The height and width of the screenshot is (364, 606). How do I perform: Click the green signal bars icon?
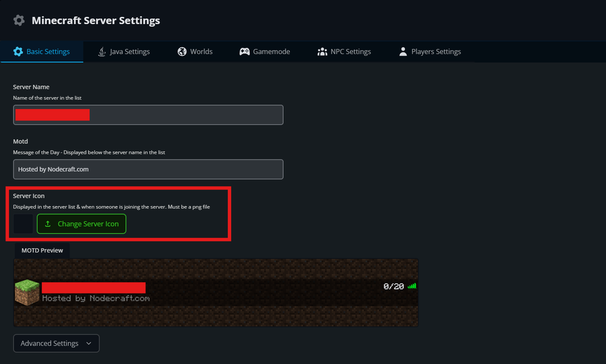412,286
